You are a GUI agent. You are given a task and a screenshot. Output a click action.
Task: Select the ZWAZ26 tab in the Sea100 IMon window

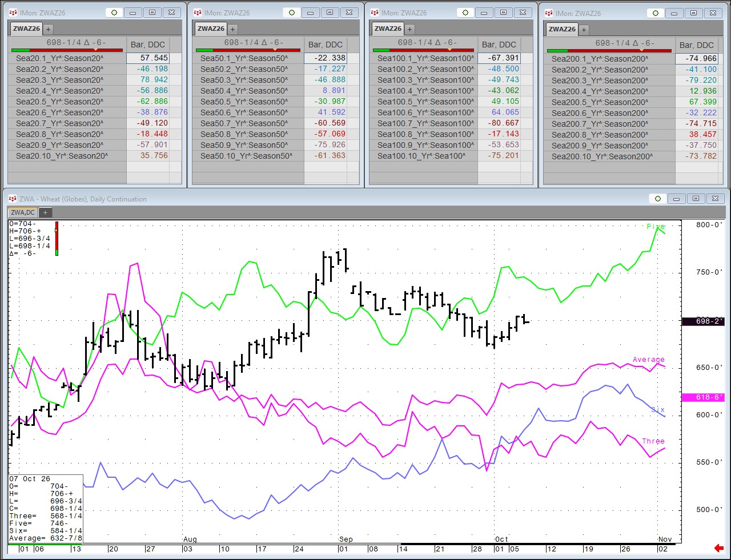(x=388, y=29)
